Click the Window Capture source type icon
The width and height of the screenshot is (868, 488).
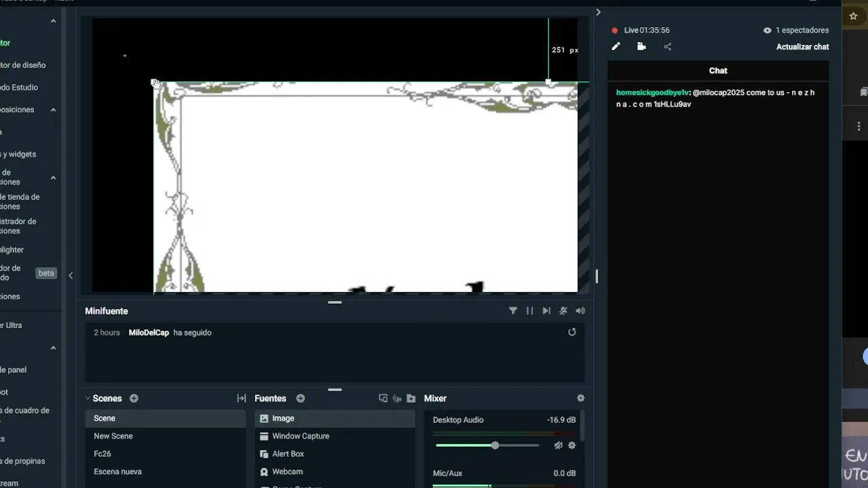tap(264, 436)
